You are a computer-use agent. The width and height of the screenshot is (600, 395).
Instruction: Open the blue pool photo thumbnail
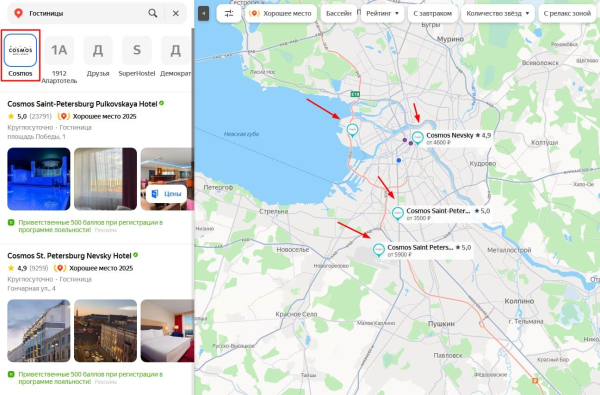click(x=39, y=179)
